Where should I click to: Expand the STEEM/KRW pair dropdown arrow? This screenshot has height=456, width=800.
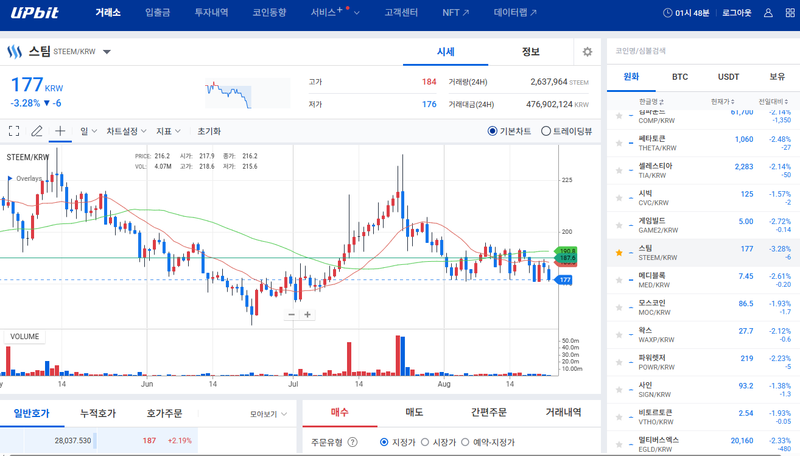point(107,52)
